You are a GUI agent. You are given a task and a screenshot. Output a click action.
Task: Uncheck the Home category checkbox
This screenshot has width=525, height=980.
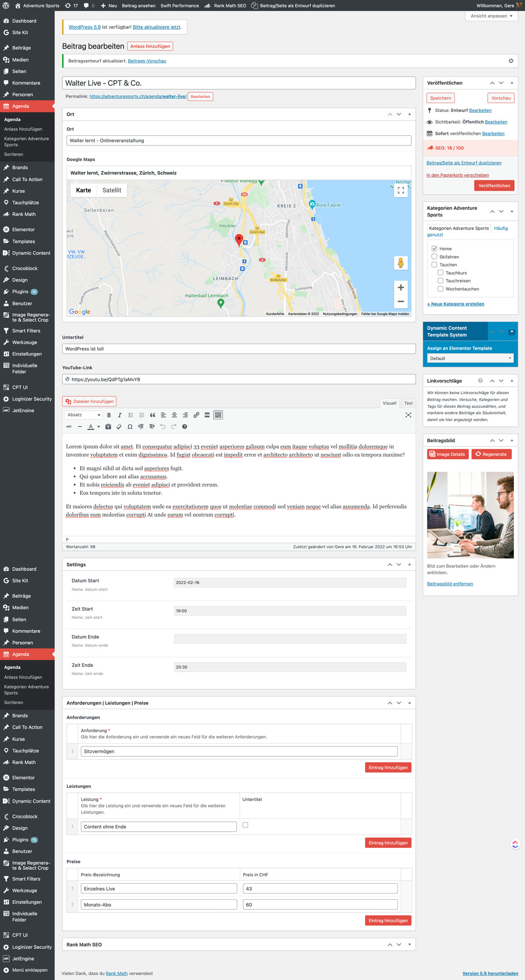[x=434, y=249]
